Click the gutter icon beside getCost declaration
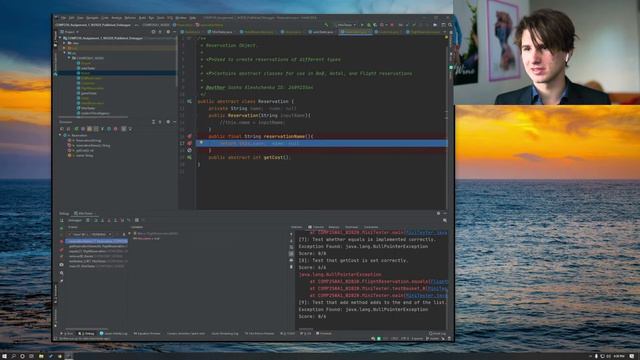640x360 pixels. [x=189, y=157]
